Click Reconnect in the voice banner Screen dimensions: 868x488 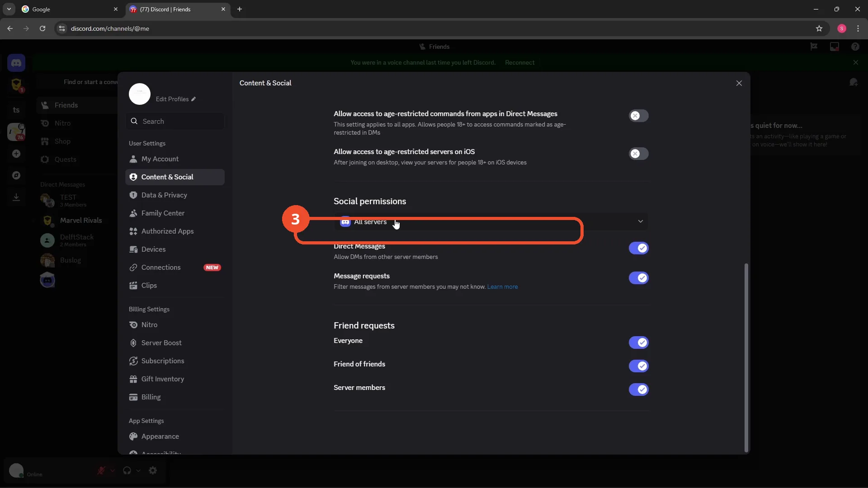(519, 62)
